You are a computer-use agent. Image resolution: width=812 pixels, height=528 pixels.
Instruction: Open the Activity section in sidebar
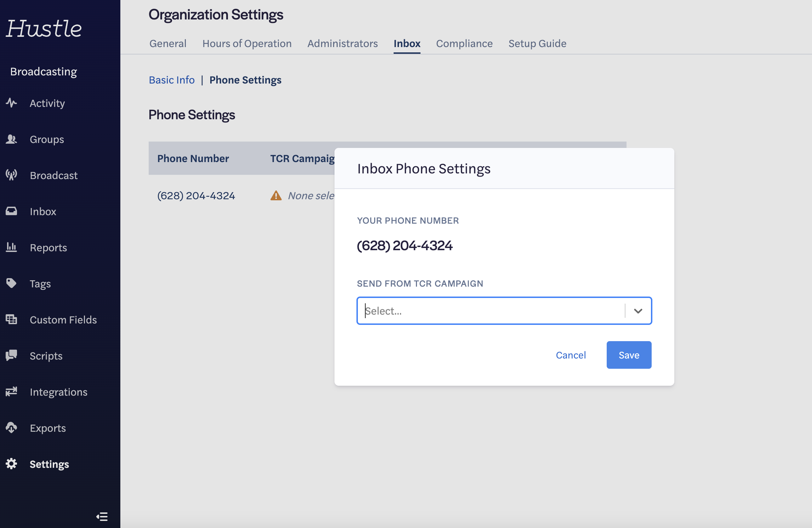47,103
